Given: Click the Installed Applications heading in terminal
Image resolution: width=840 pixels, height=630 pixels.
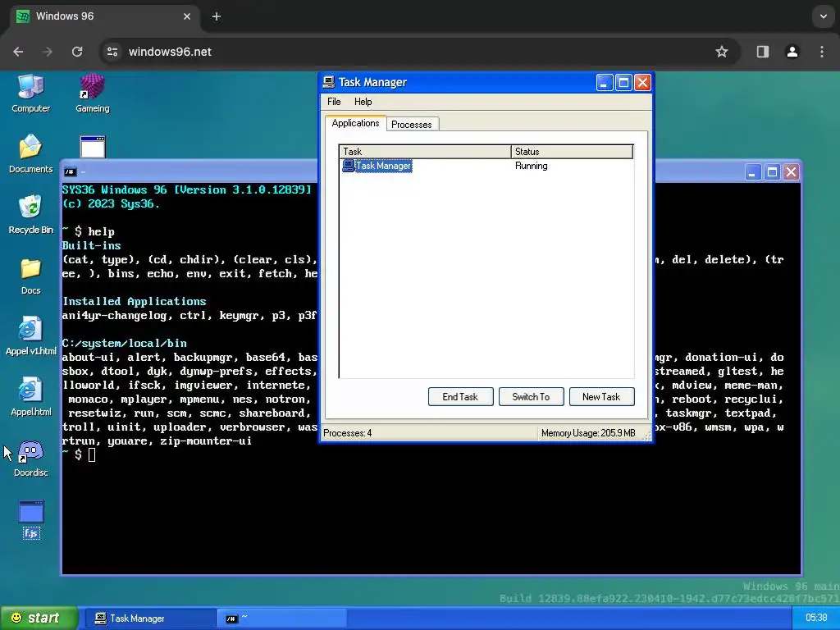Looking at the screenshot, I should (x=135, y=301).
